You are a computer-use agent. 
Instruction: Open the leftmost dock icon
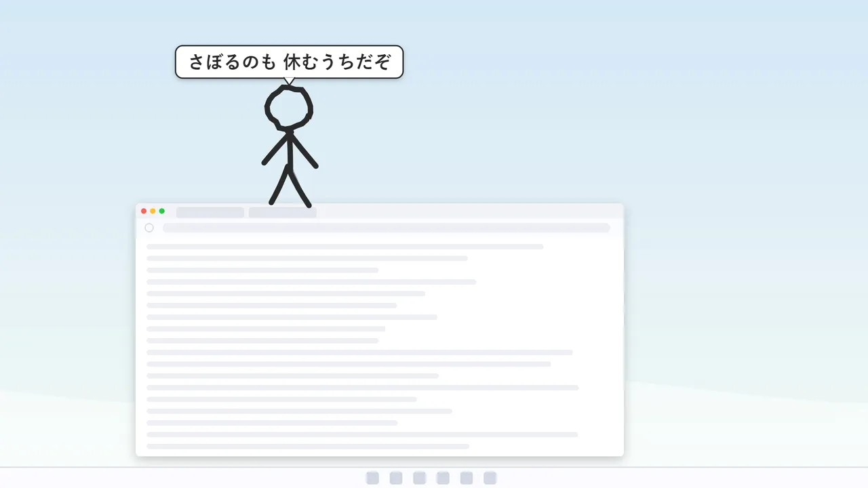(x=372, y=478)
